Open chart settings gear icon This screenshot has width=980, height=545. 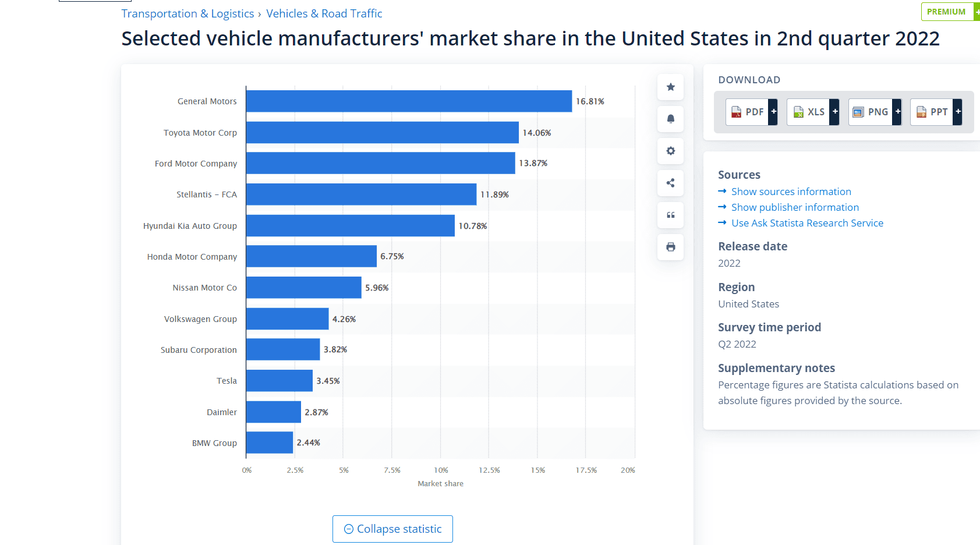[670, 151]
